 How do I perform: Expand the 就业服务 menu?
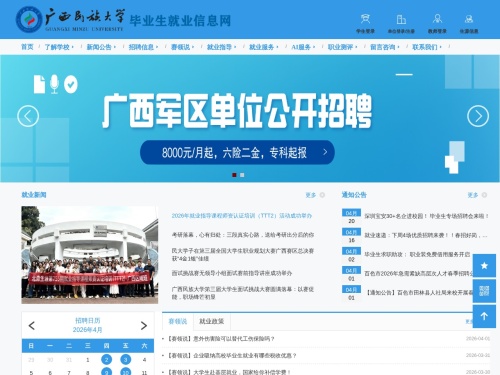(264, 47)
